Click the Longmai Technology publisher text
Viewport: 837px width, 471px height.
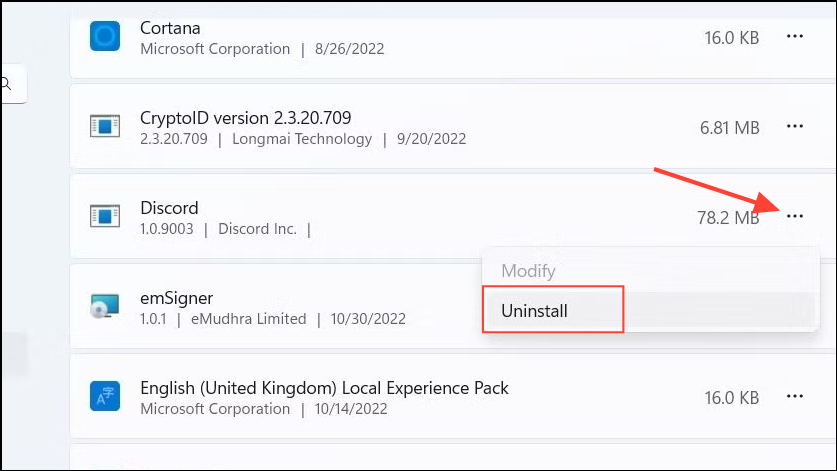click(302, 139)
